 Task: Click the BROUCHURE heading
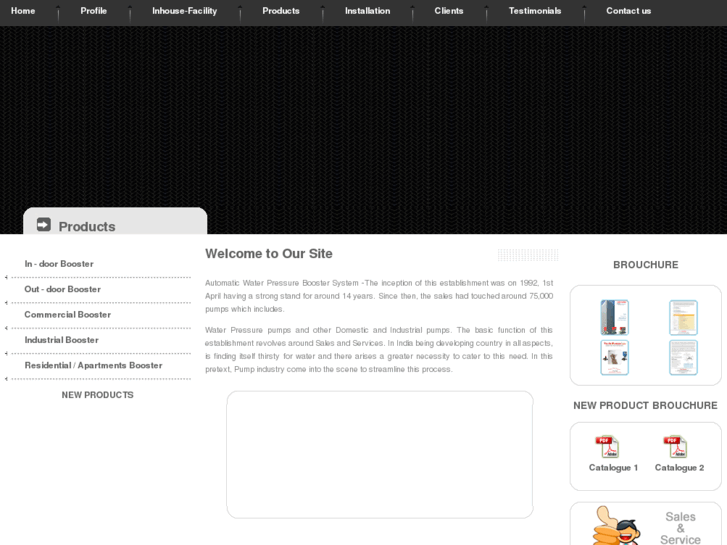click(645, 265)
